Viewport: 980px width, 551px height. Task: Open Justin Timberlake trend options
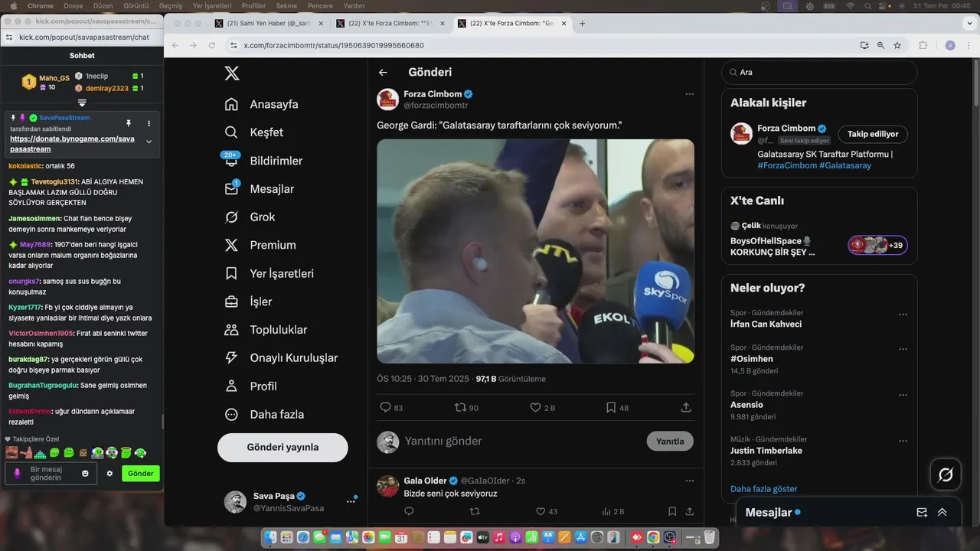click(x=903, y=441)
